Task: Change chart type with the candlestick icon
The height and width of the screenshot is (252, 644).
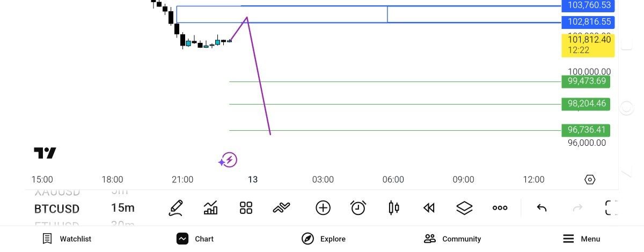Action: tap(393, 207)
